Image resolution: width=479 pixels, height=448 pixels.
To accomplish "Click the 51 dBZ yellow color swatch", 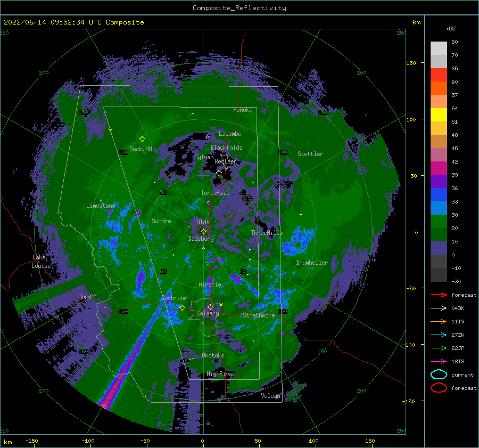I will 439,115.
